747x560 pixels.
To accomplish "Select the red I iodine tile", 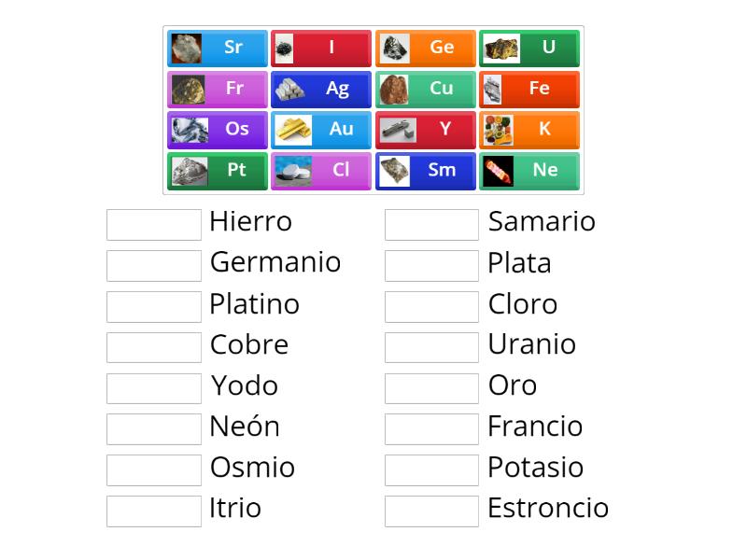I will (x=320, y=48).
